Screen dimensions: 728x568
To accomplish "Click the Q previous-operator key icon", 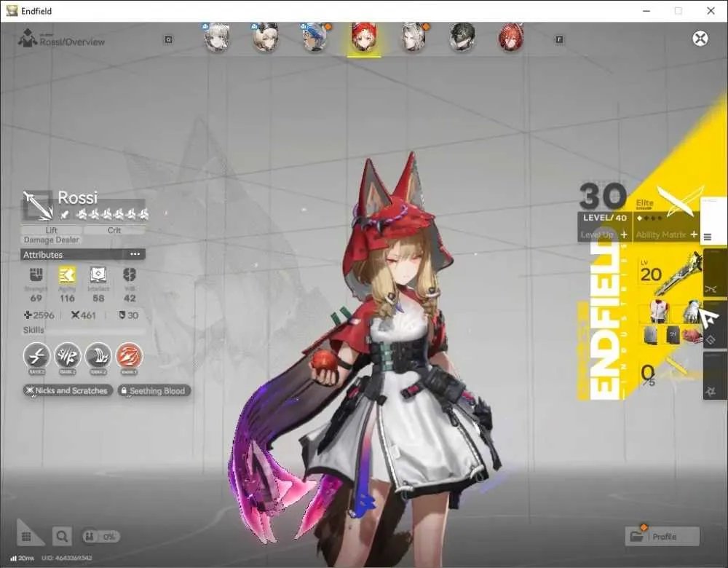I will click(x=169, y=39).
